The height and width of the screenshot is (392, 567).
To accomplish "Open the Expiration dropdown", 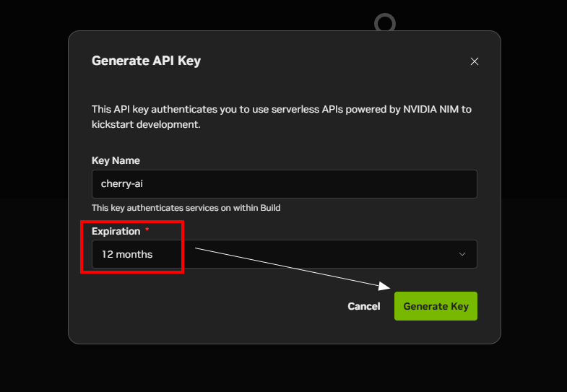I will (284, 254).
